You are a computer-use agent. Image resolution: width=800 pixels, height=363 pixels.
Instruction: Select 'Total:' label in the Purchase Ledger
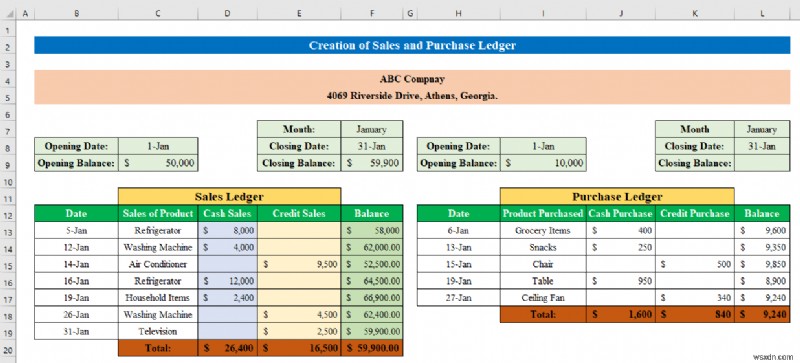tap(543, 314)
